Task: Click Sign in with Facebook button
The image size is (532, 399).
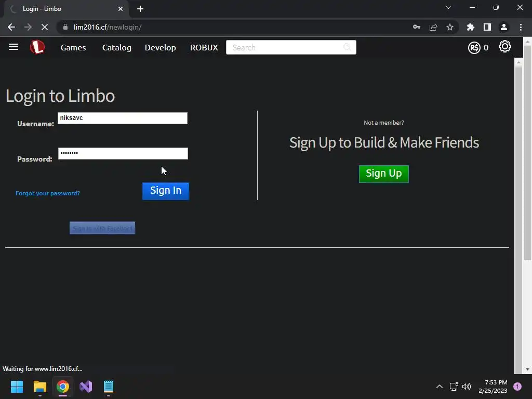Action: (102, 228)
